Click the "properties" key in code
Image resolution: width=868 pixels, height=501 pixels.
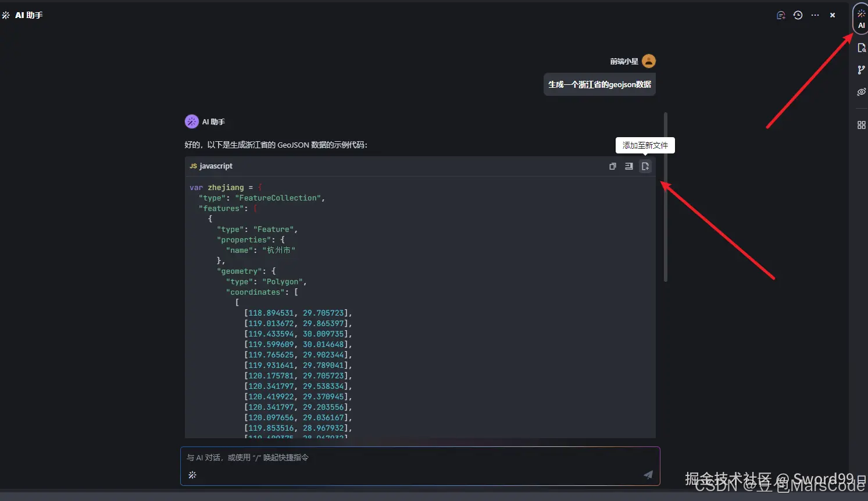click(x=244, y=240)
